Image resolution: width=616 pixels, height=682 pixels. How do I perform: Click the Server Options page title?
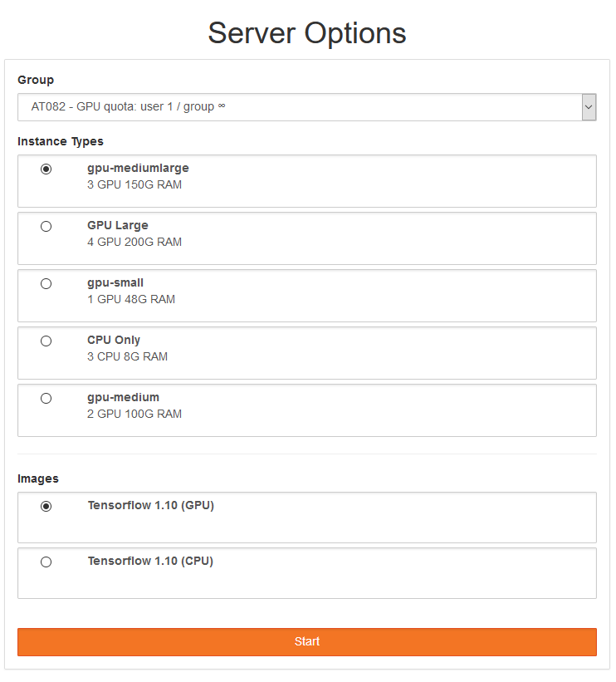[307, 33]
